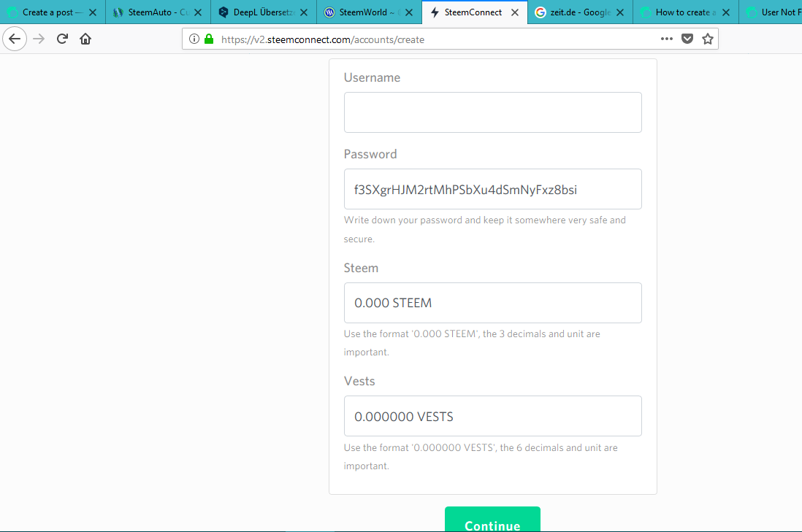The image size is (802, 532).
Task: Click the SteemConnect lightning bolt favicon
Action: click(x=435, y=12)
